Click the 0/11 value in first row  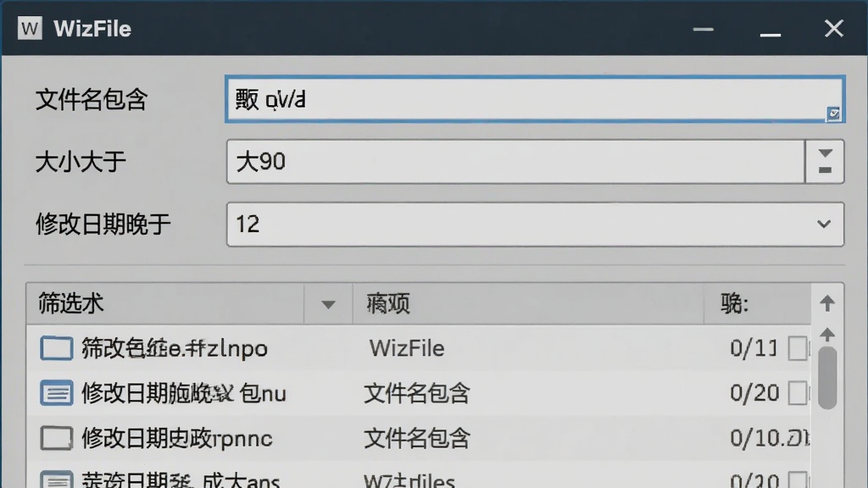pos(754,348)
